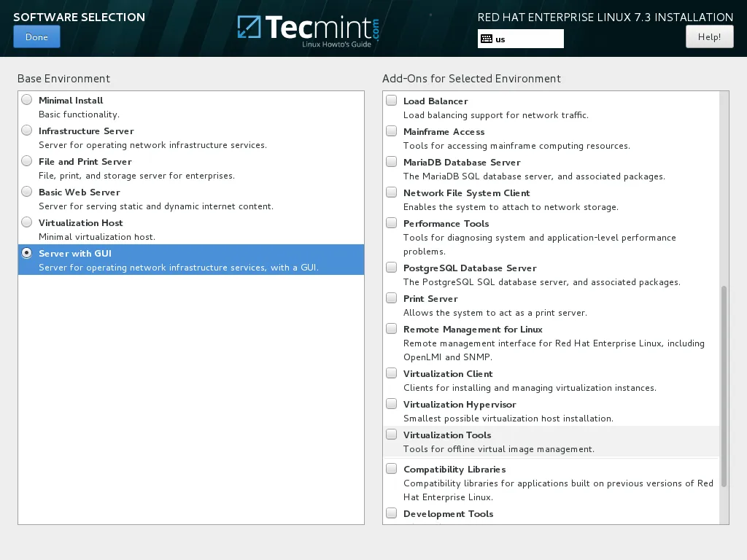Choose Infrastructure Server as base environment
The width and height of the screenshot is (747, 560).
27,130
